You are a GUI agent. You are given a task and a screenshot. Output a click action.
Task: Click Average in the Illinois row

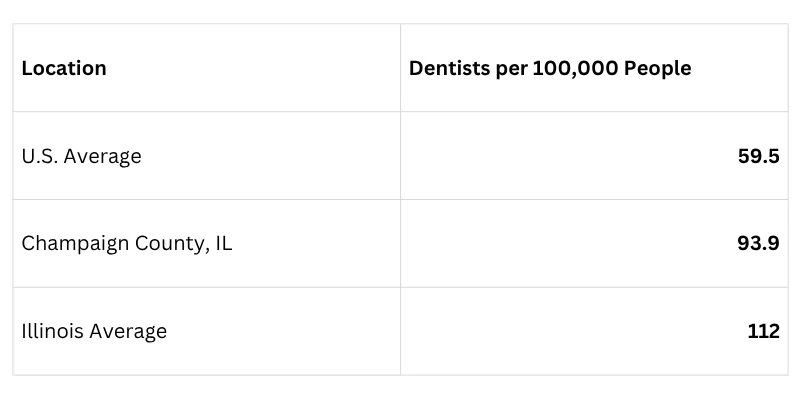click(128, 332)
